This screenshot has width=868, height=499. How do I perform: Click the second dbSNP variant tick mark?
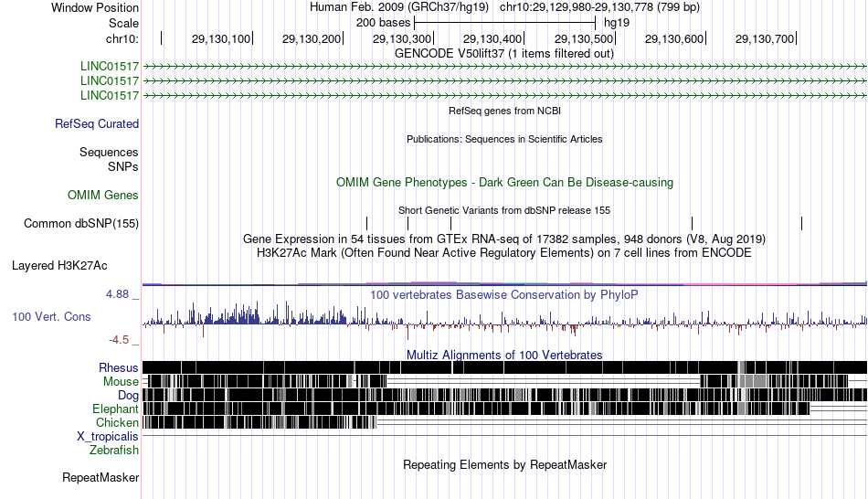(408, 223)
